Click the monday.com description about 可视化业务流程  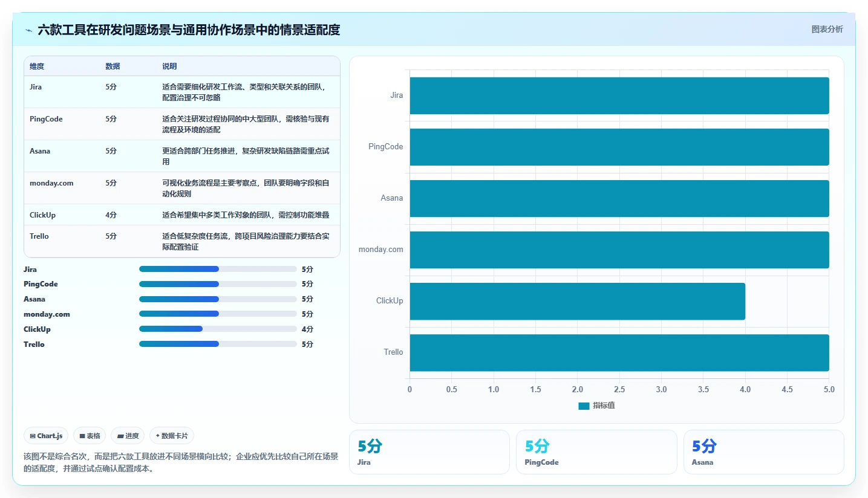(247, 189)
